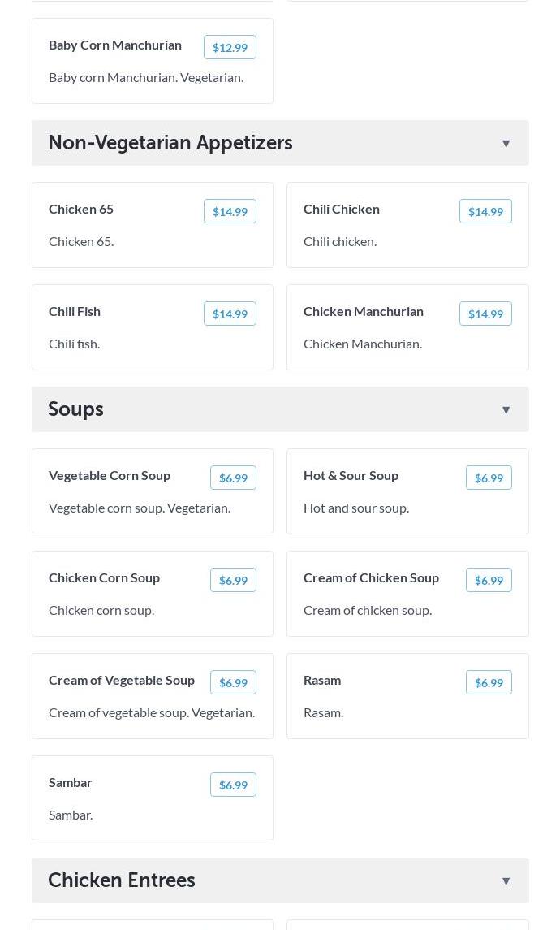Screen dimensions: 560x930
Task: Click the Baby Corn Manchurian $12.99 price
Action: pyautogui.click(x=230, y=47)
